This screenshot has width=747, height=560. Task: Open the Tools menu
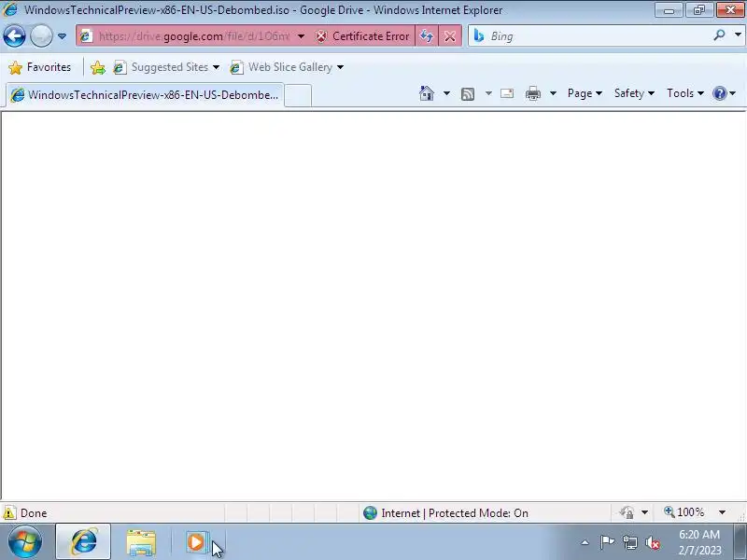pos(685,93)
